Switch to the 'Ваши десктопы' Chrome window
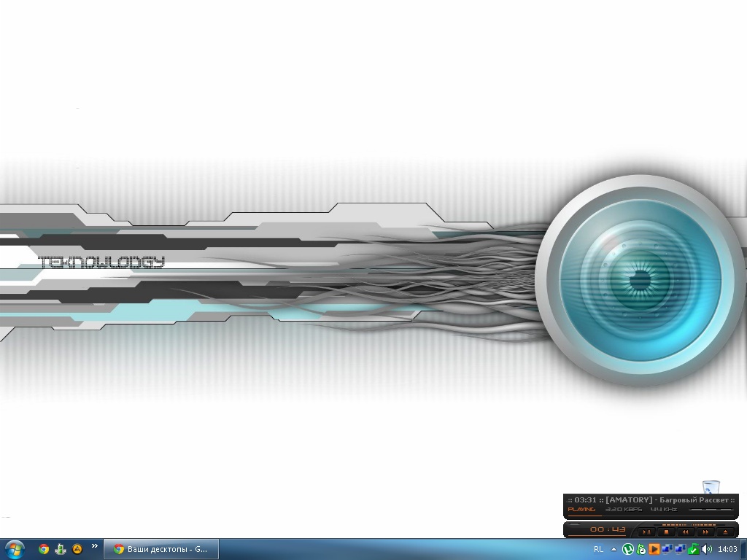The width and height of the screenshot is (747, 560). pyautogui.click(x=161, y=549)
